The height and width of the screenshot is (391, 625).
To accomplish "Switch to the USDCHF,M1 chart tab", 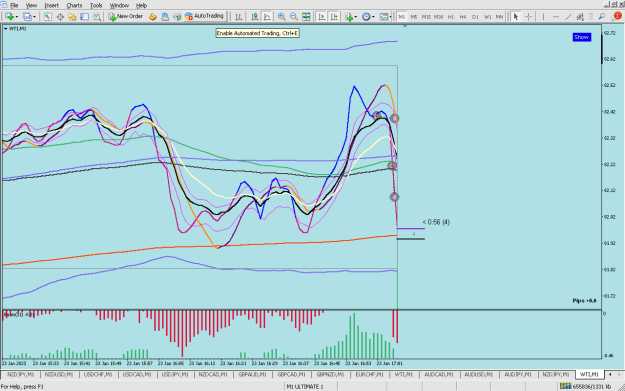I will pyautogui.click(x=98, y=375).
